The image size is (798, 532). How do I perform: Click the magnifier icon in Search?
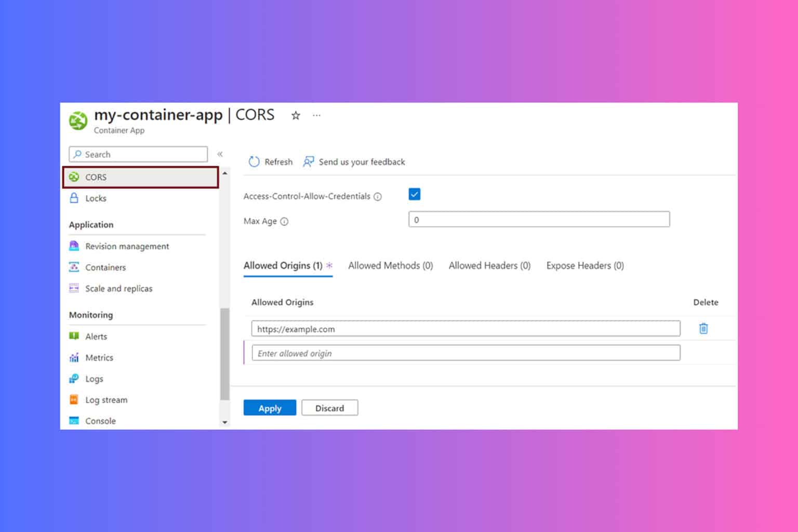(x=77, y=154)
